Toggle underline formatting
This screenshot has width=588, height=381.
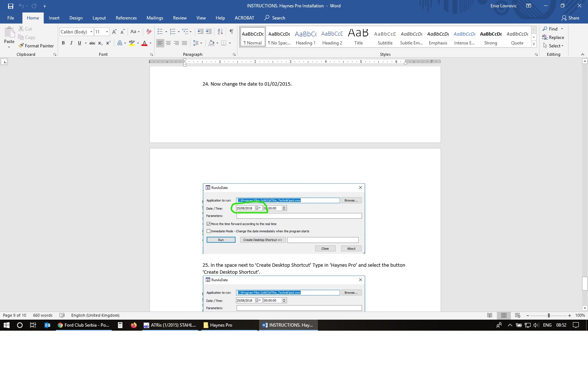click(79, 43)
